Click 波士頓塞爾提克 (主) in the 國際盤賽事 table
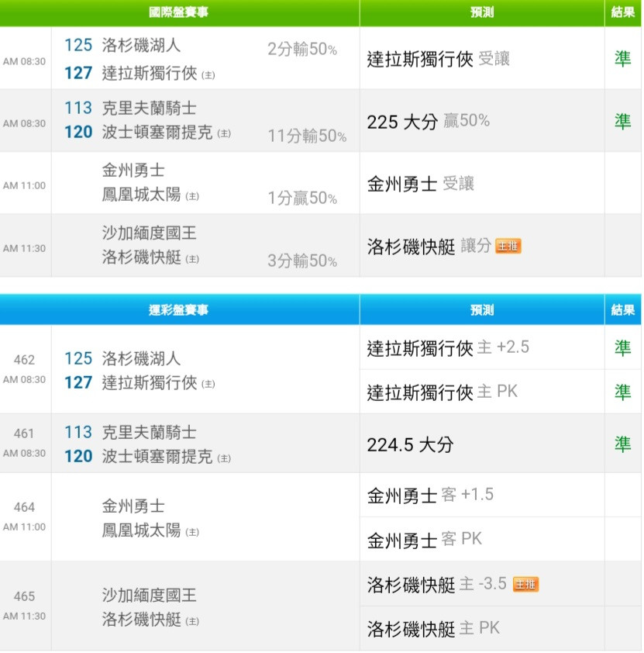This screenshot has width=644, height=653. pyautogui.click(x=167, y=132)
